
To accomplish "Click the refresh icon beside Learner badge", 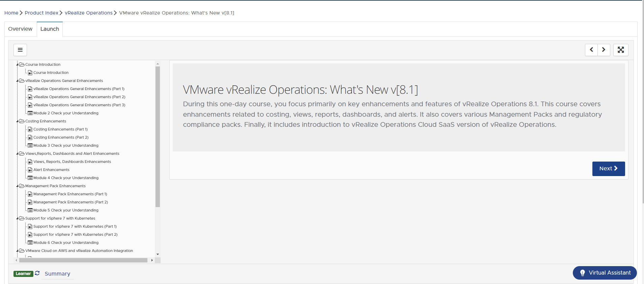I will [x=37, y=273].
